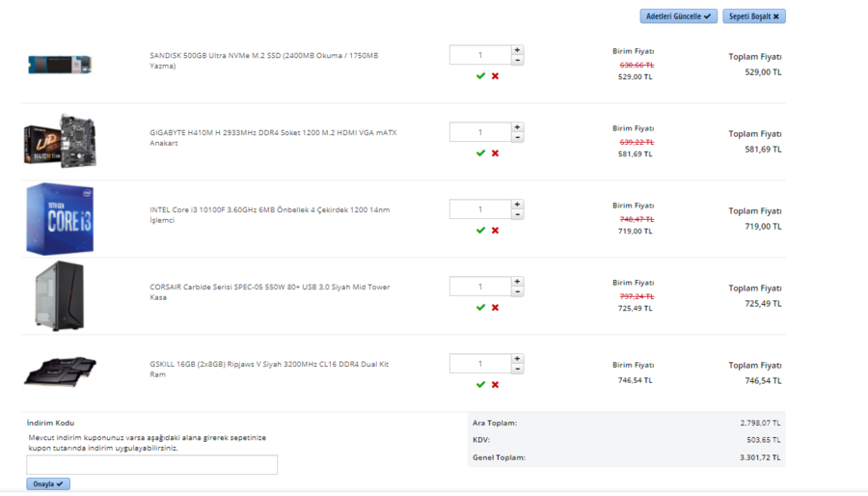
Task: Increase GSKILL RAM quantity with plus button
Action: click(518, 359)
